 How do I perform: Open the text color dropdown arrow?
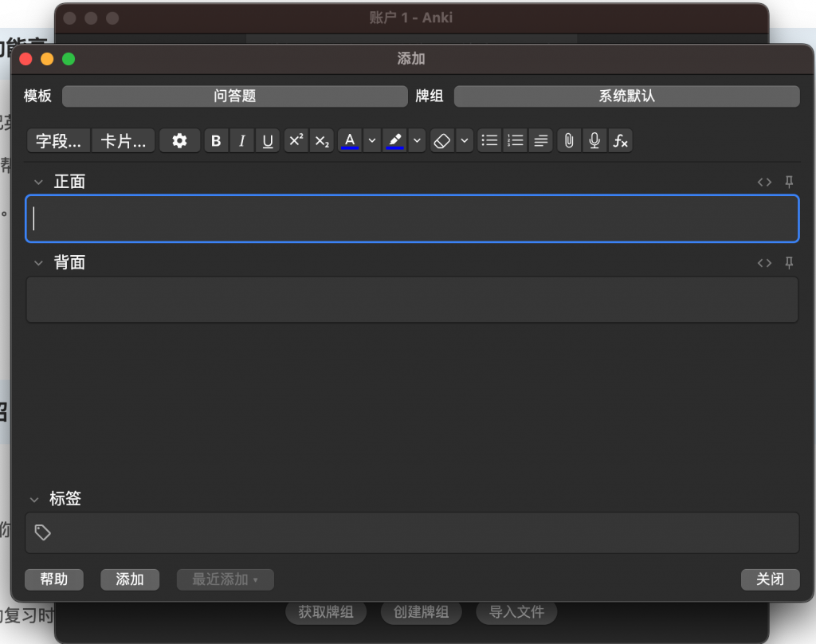(372, 140)
